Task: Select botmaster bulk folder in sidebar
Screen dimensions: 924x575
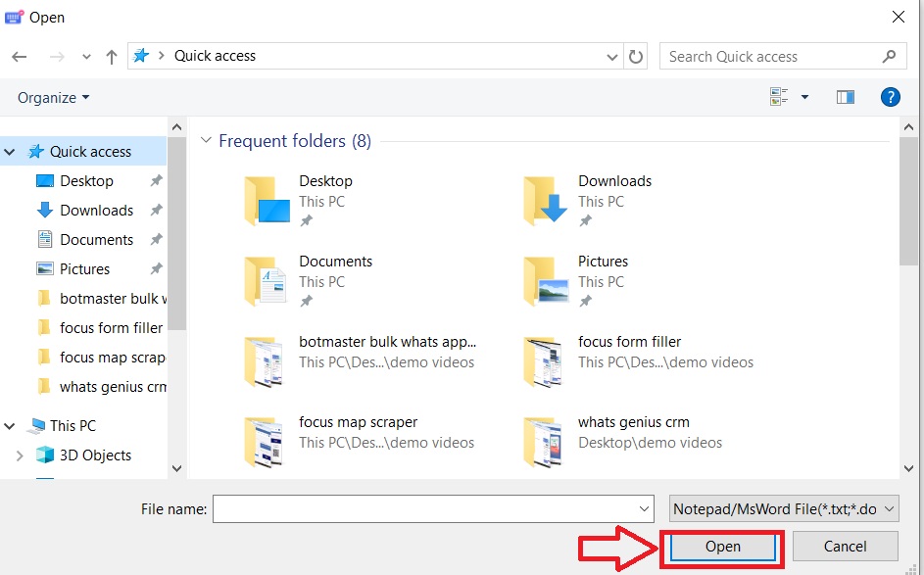Action: (x=113, y=299)
